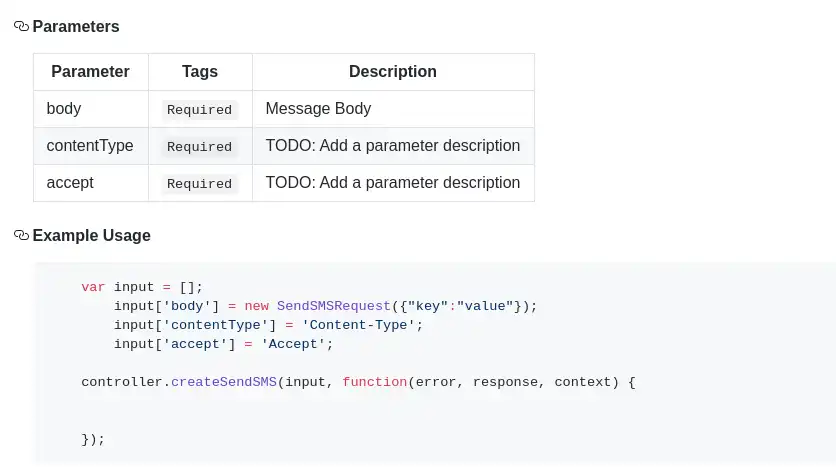
Task: Select the body parameter cell
Action: (x=64, y=109)
